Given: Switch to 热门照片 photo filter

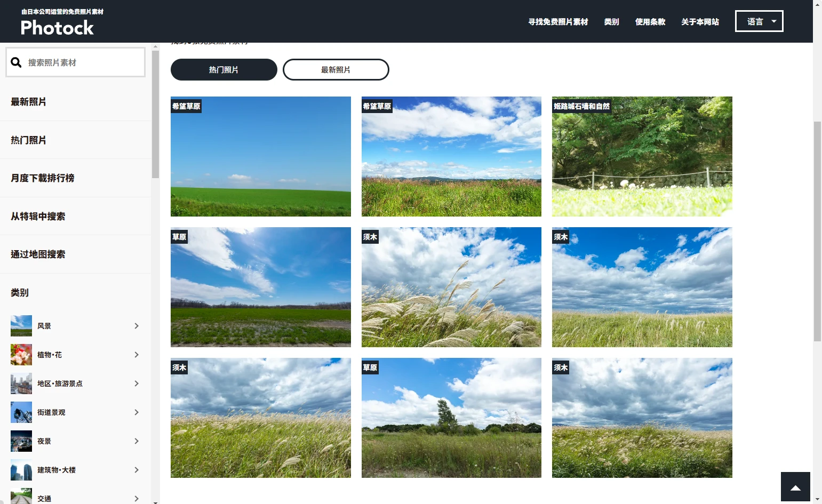Looking at the screenshot, I should coord(224,70).
